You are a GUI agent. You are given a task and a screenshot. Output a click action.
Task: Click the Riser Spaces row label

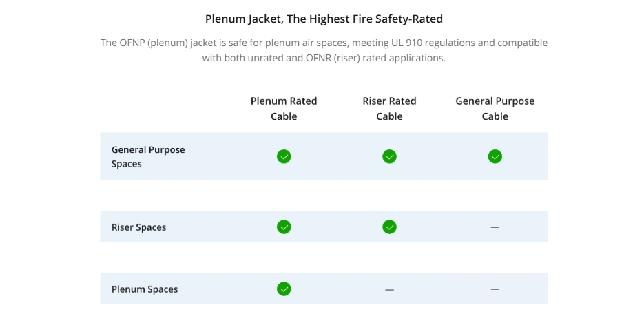point(139,227)
